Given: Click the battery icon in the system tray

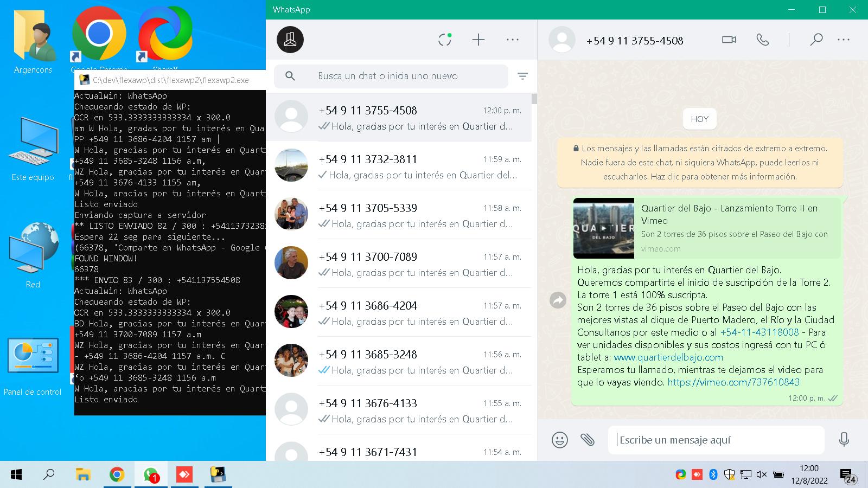Looking at the screenshot, I should point(778,474).
